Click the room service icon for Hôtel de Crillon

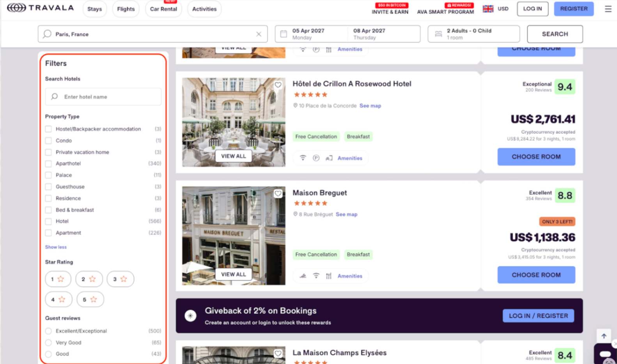(x=329, y=158)
